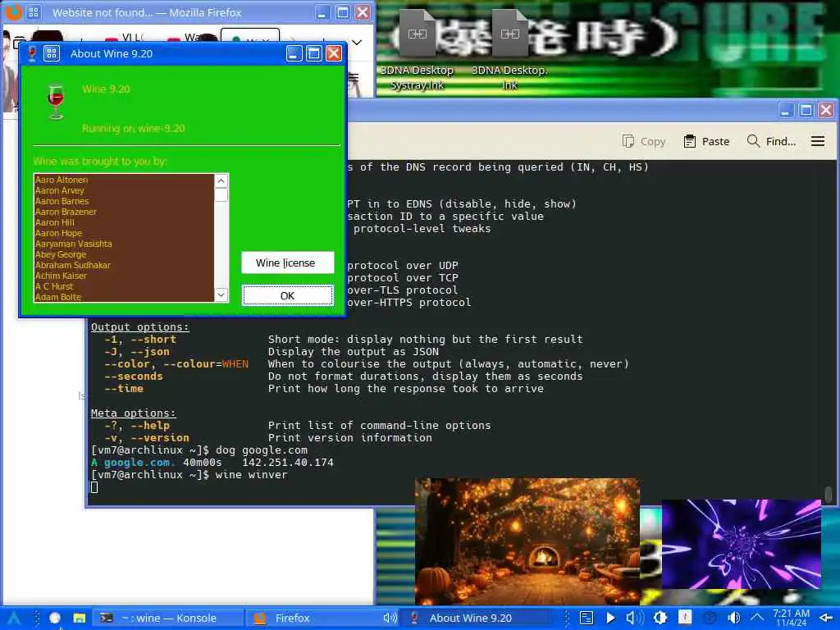840x630 pixels.
Task: Open the application launcher in the taskbar
Action: pos(15,619)
